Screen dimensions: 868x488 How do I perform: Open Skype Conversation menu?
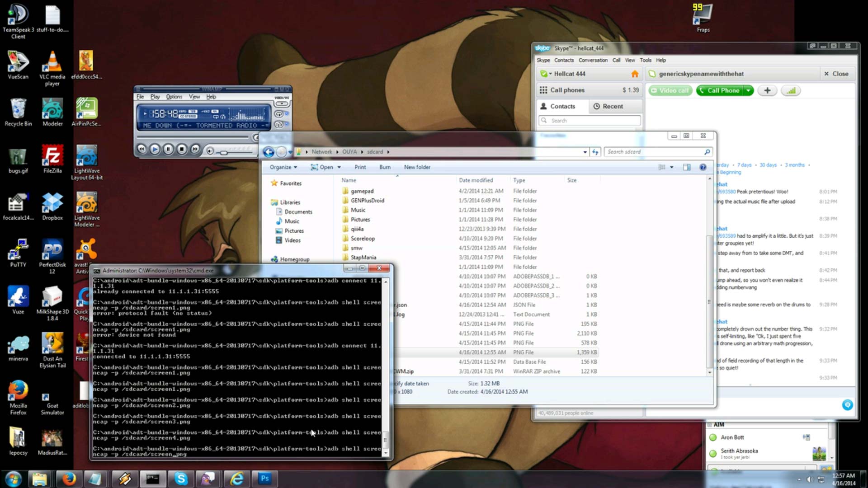pyautogui.click(x=593, y=60)
